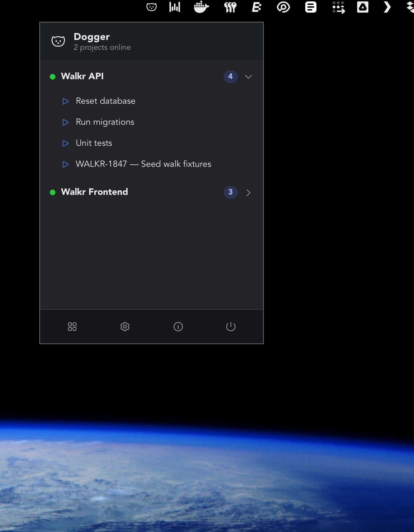414x532 pixels.
Task: Select the Walkr Frontend project title
Action: (x=95, y=192)
